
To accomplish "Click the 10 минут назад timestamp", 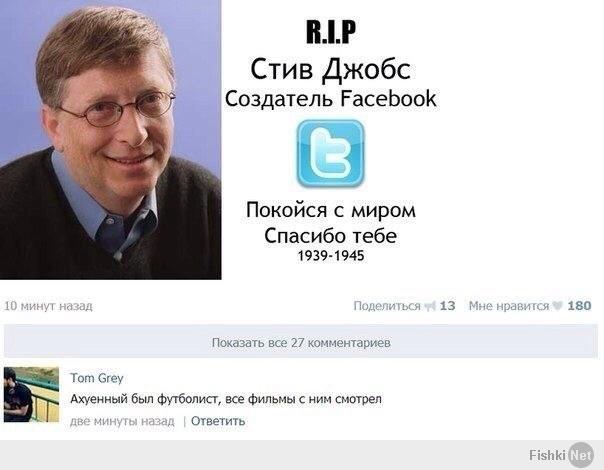I will point(48,306).
